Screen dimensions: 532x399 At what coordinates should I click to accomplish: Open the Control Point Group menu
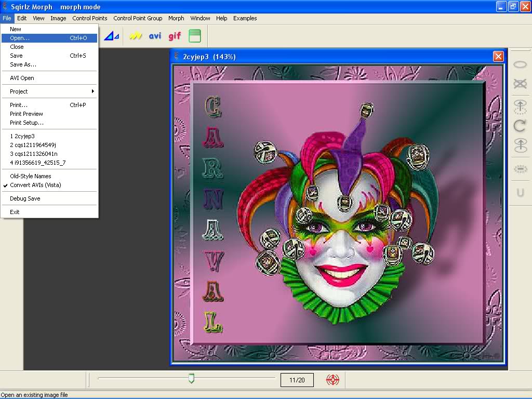(138, 18)
